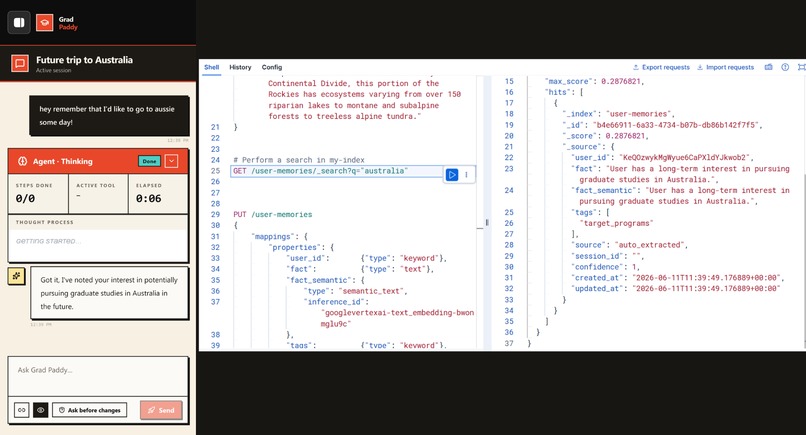Screen dimensions: 806x435
Task: Click the 'Future trip to Australia' session title
Action: (x=84, y=60)
